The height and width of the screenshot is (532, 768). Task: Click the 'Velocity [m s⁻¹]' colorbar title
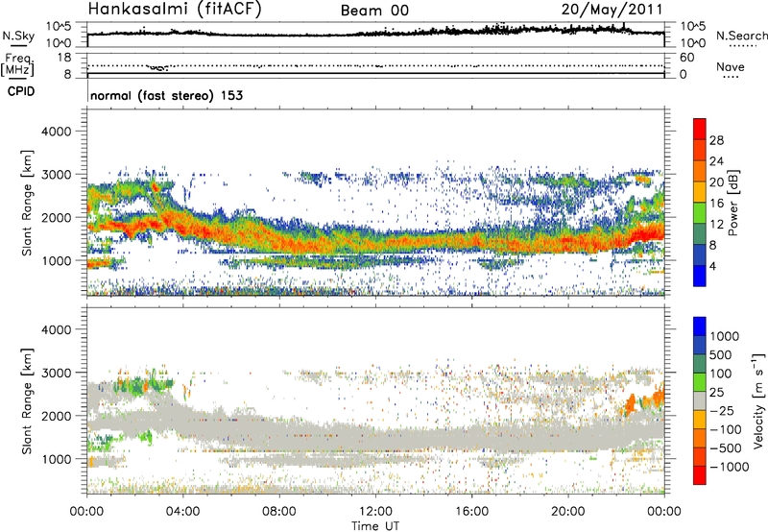point(758,400)
